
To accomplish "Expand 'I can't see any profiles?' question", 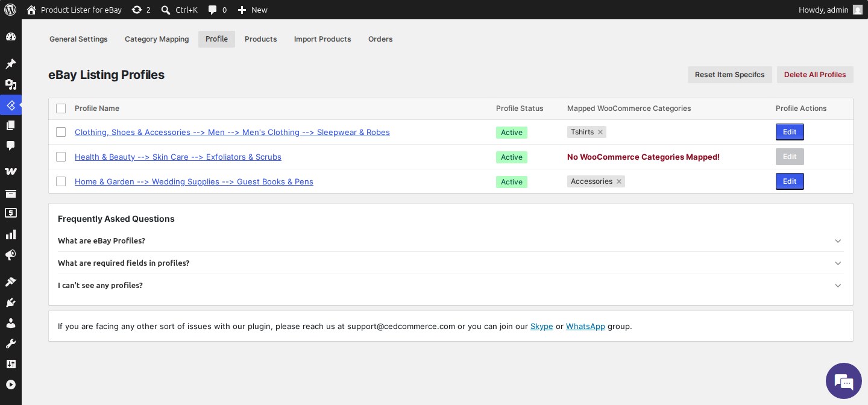I will click(x=451, y=285).
